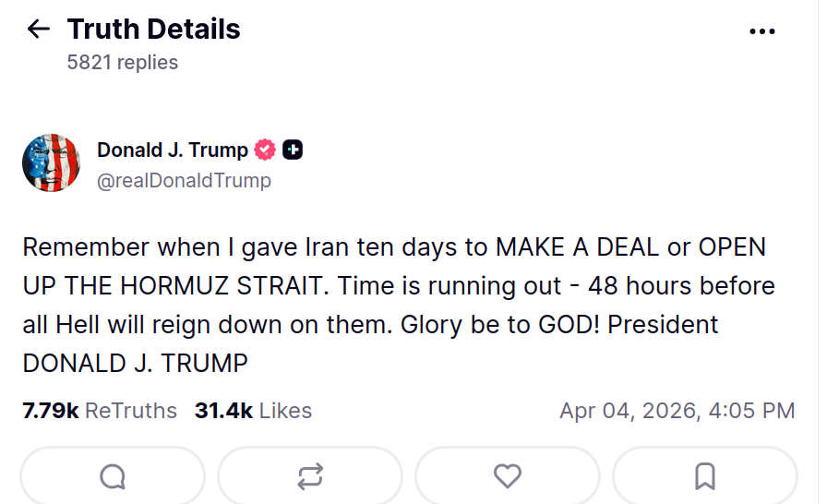Open the three-dot more options menu
The image size is (839, 504).
tap(761, 31)
